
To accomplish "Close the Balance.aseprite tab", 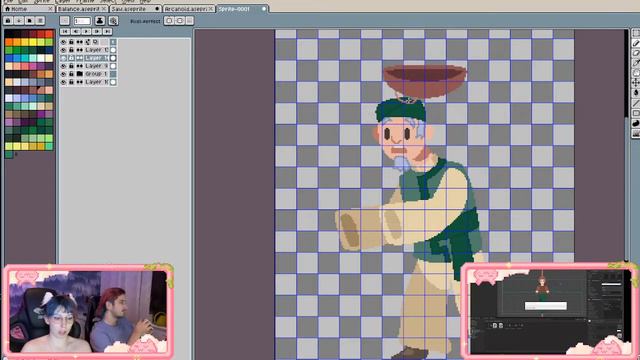I will pyautogui.click(x=104, y=9).
